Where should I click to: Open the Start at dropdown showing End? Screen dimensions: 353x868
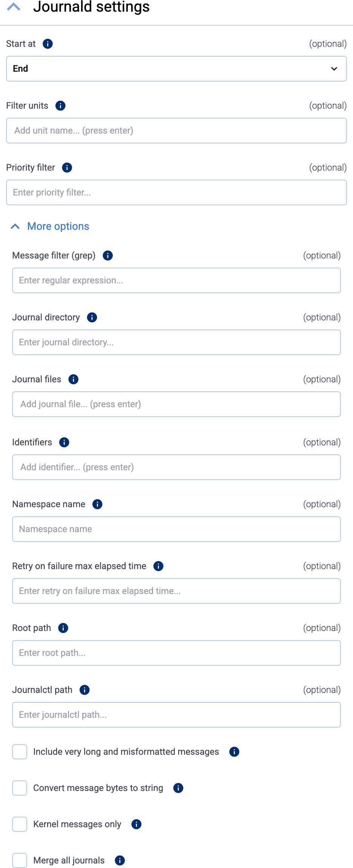[176, 69]
